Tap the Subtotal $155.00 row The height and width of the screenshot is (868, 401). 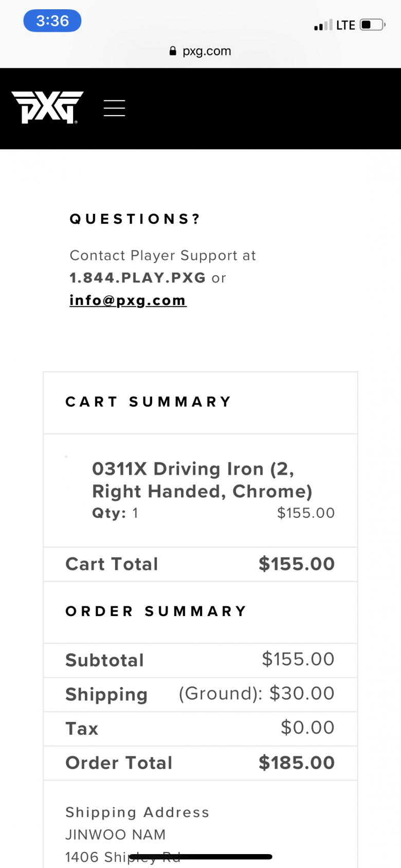tap(200, 660)
